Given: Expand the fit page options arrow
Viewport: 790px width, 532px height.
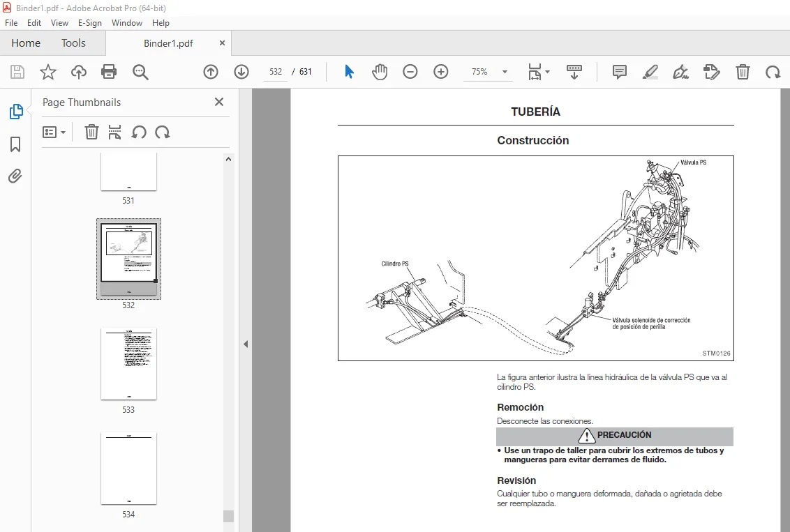Looking at the screenshot, I should 548,72.
